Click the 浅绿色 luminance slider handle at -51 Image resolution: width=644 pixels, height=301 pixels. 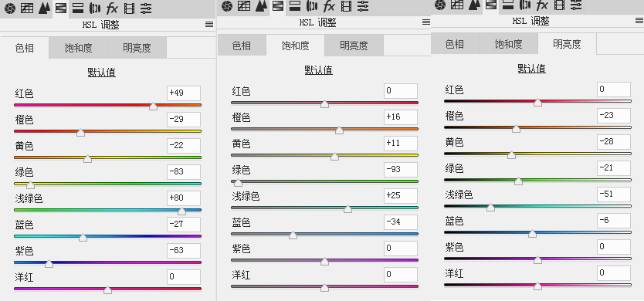[x=490, y=208]
